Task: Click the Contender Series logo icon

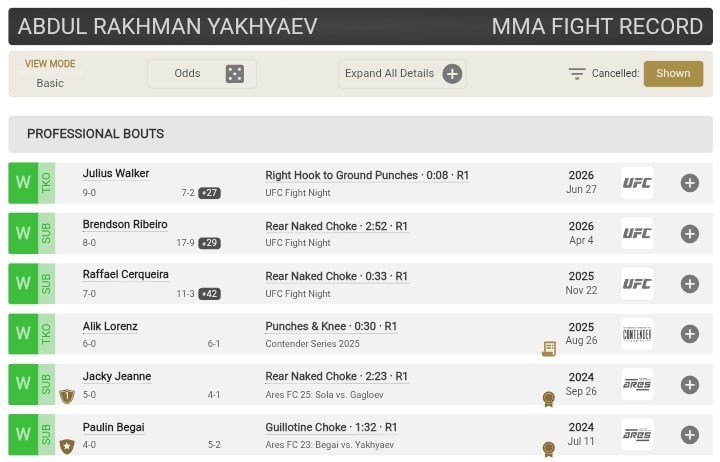Action: click(x=637, y=334)
